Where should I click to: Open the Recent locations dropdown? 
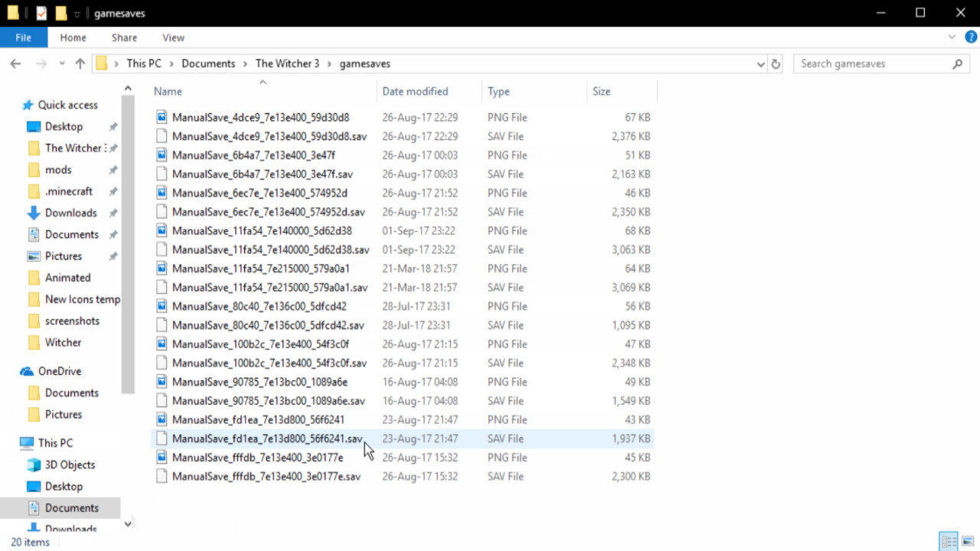(62, 64)
